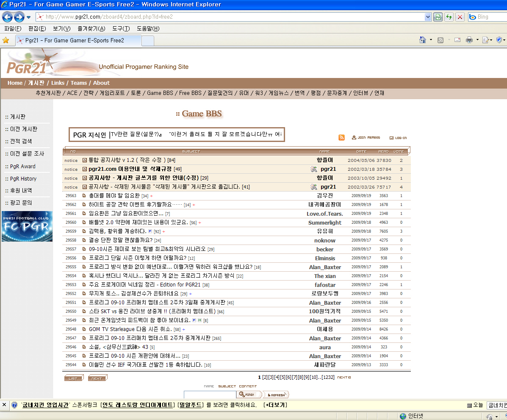Click the LIST button below the table
This screenshot has width=507, height=420.
(x=74, y=378)
